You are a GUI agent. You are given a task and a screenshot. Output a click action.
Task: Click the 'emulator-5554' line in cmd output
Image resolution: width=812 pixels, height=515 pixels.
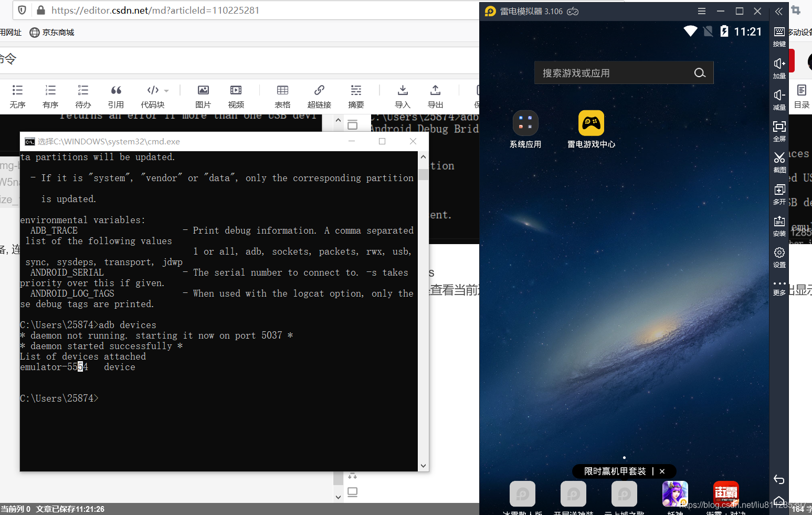pyautogui.click(x=78, y=367)
